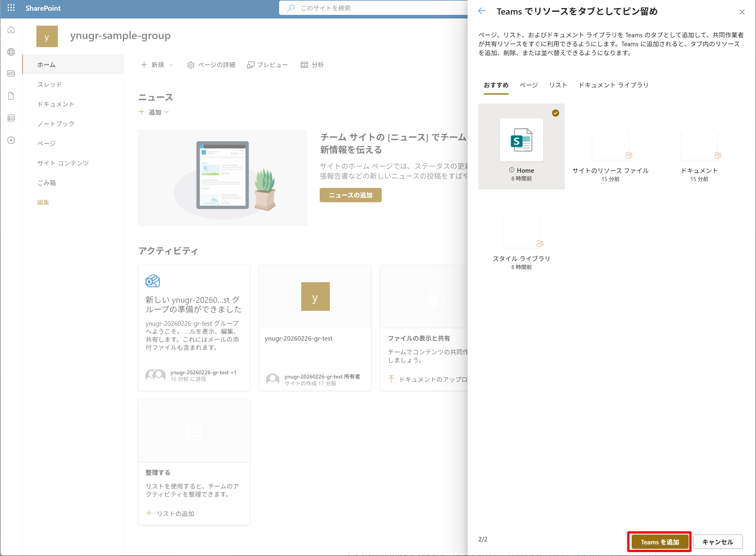
Task: Click the Home icon in left rail
Action: tap(11, 30)
